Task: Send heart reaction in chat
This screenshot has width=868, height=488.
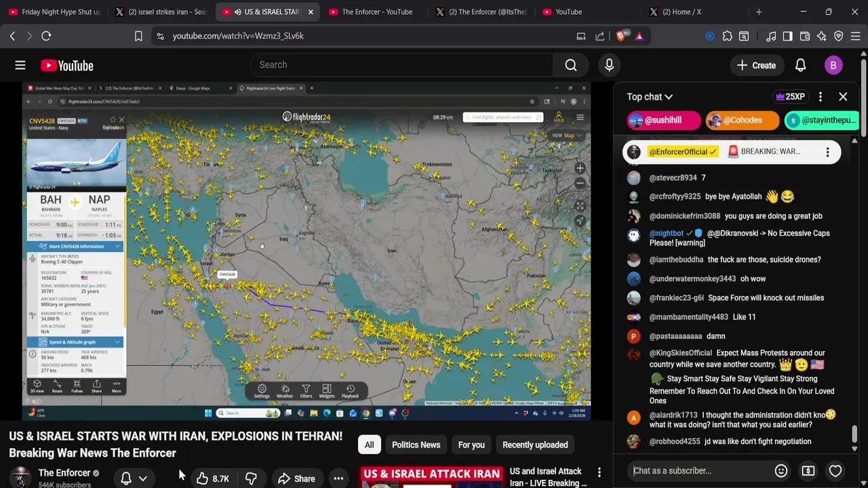Action: 835,470
